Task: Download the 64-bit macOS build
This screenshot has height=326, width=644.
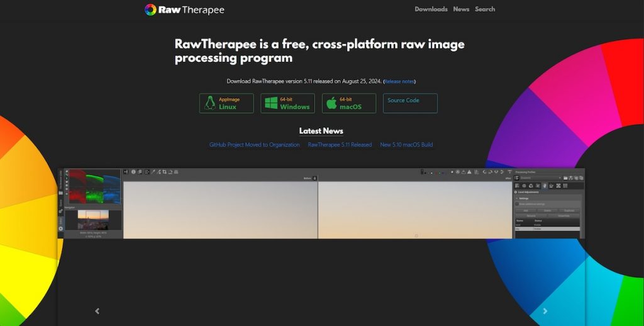Action: pyautogui.click(x=348, y=103)
